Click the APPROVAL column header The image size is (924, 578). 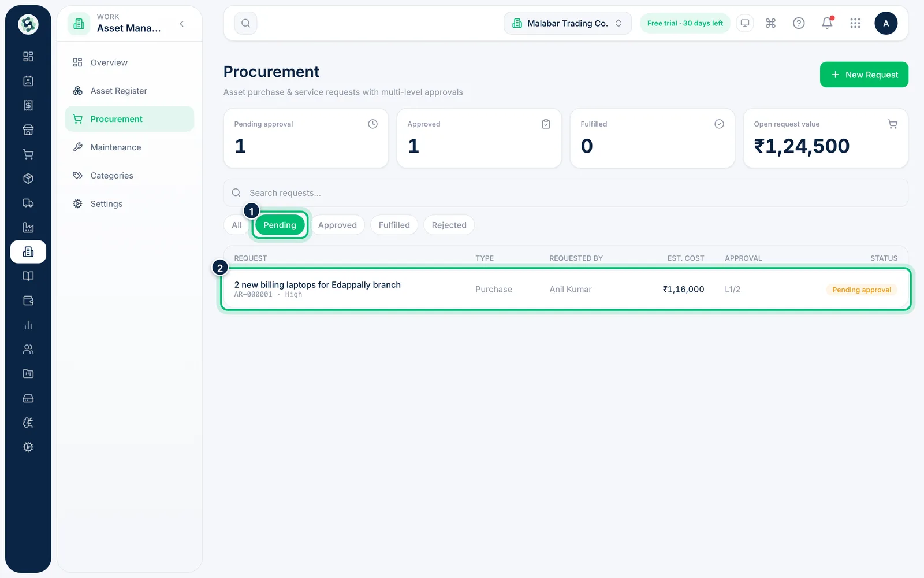(743, 258)
